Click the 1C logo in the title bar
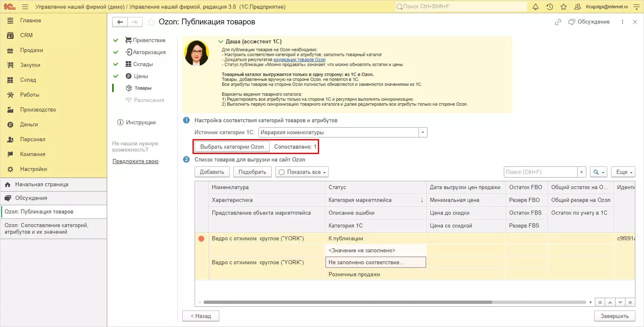This screenshot has width=644, height=327. coord(9,7)
